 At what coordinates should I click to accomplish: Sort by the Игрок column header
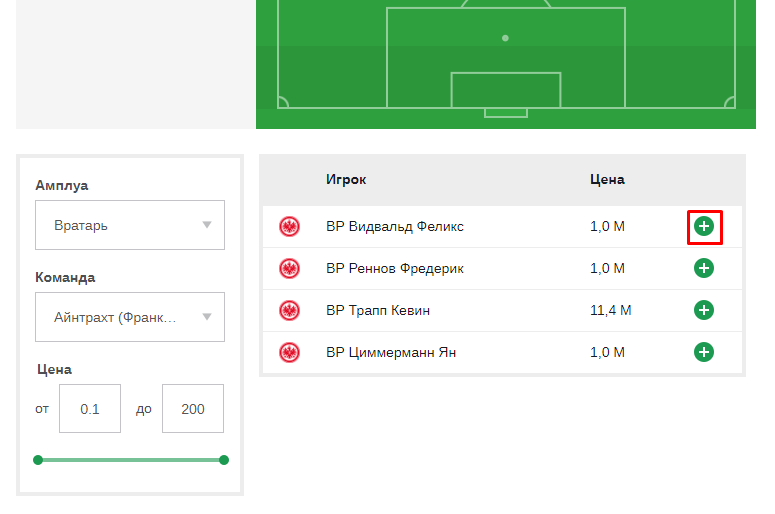pyautogui.click(x=346, y=179)
